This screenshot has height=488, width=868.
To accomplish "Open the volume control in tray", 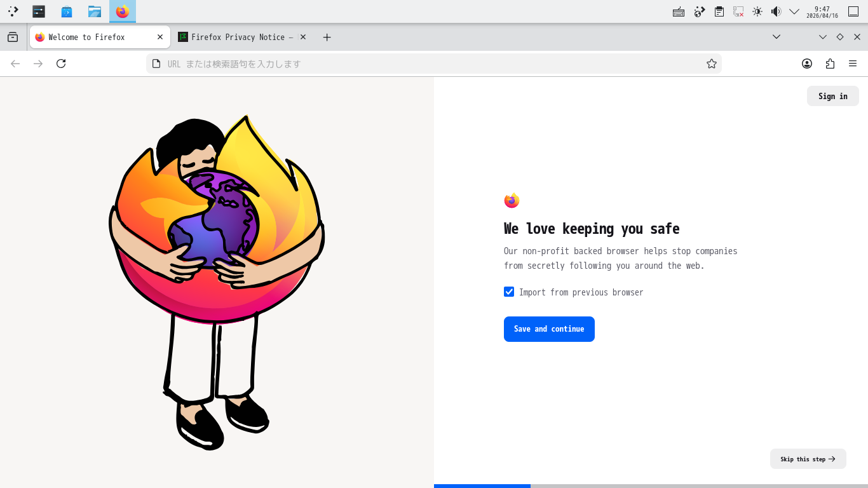I will pyautogui.click(x=776, y=11).
